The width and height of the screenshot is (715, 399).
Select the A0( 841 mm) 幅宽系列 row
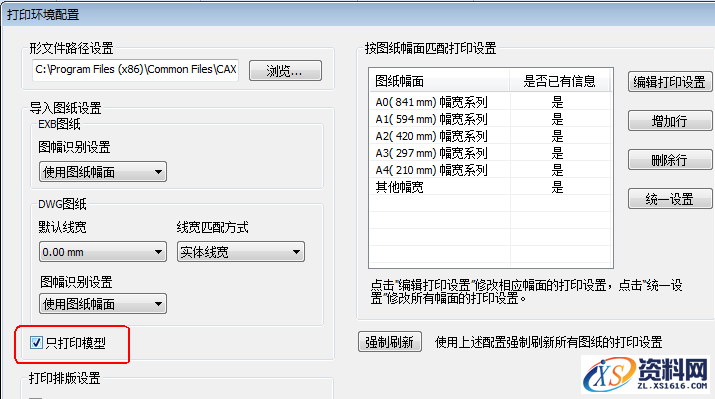(x=491, y=102)
